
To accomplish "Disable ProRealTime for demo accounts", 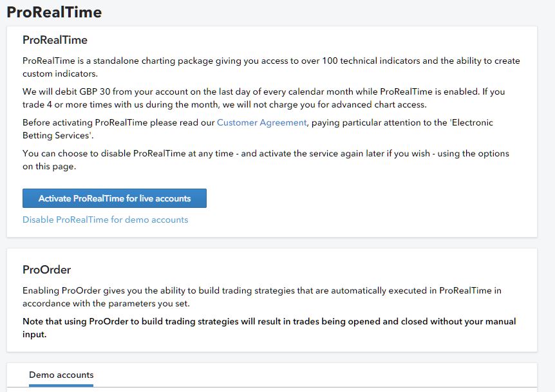I will click(x=105, y=219).
